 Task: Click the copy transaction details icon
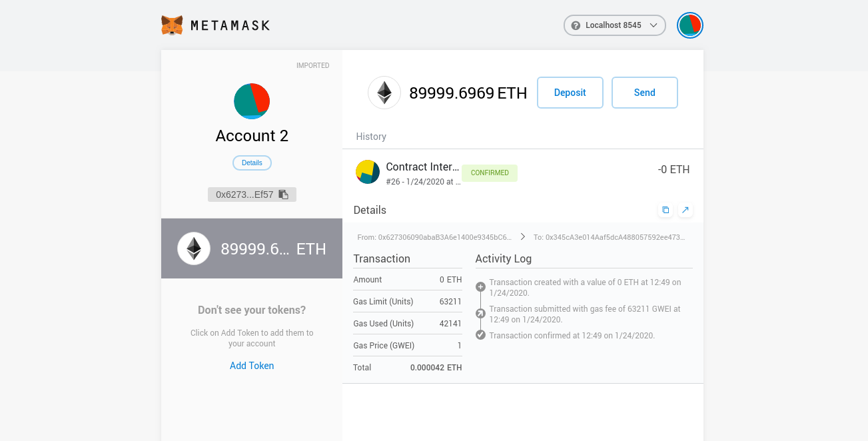pyautogui.click(x=665, y=209)
